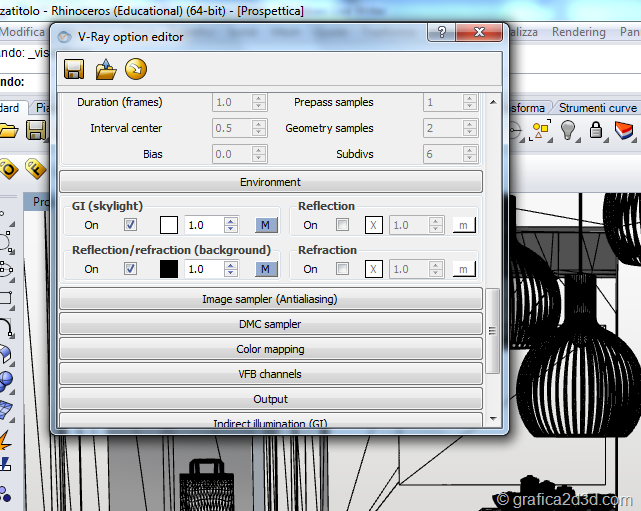The width and height of the screenshot is (641, 511).
Task: Click the yellow selection squares icon
Action: (x=540, y=130)
